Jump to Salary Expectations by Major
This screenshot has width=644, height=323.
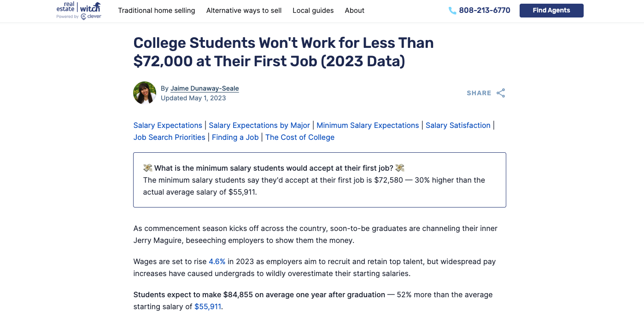[x=259, y=125]
